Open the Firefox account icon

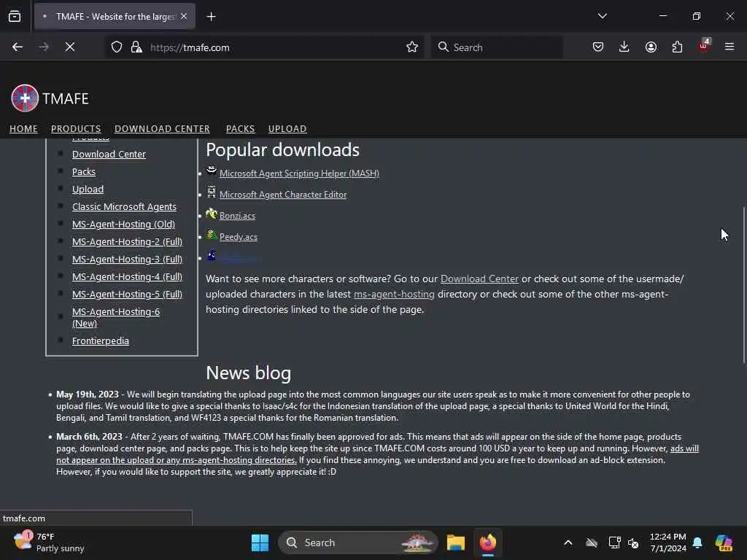(x=651, y=47)
